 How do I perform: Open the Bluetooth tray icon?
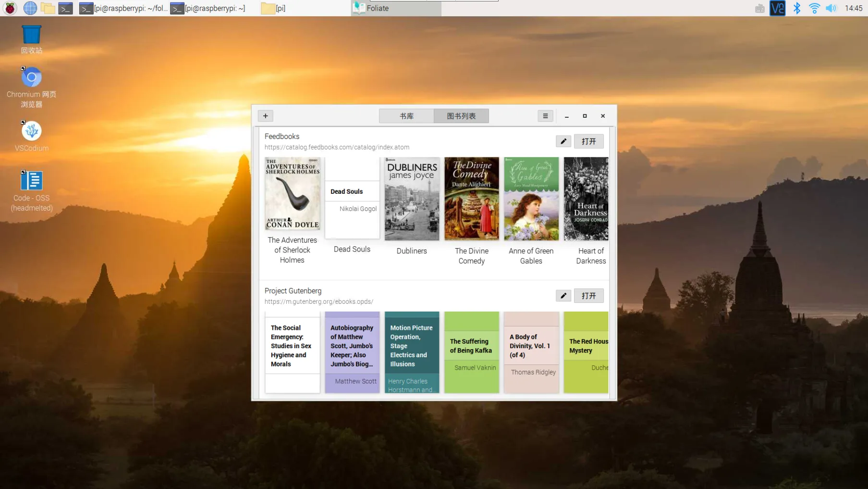click(797, 8)
